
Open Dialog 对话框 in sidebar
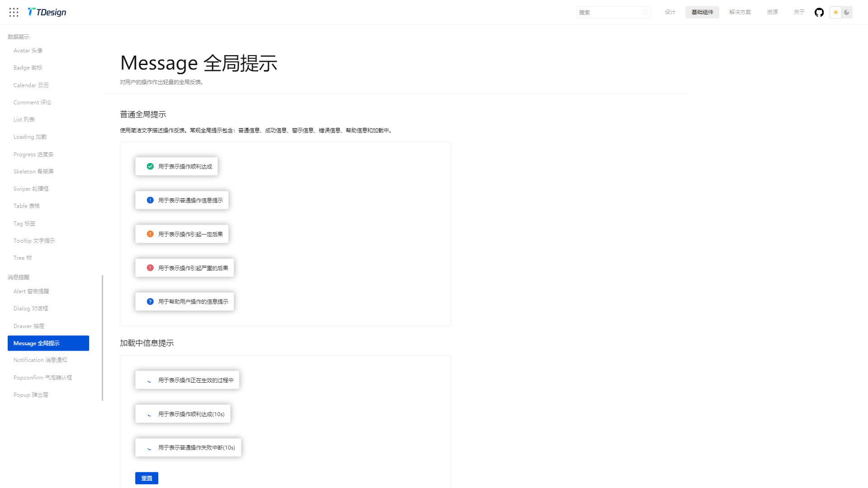pyautogui.click(x=31, y=309)
